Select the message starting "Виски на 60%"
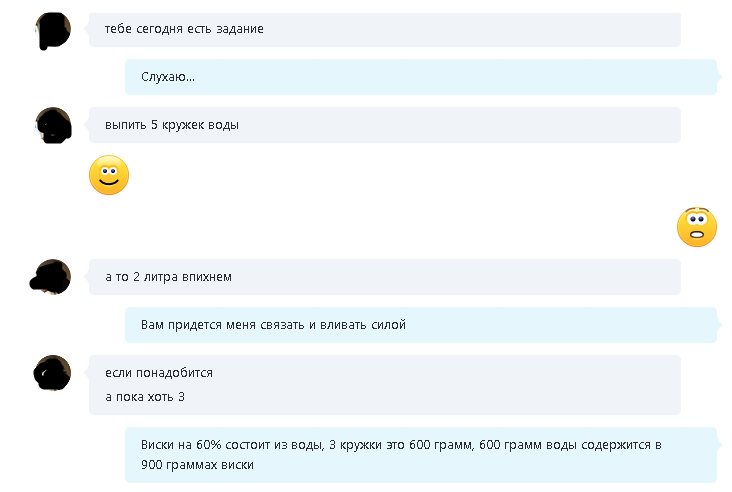The height and width of the screenshot is (492, 732). [421, 455]
